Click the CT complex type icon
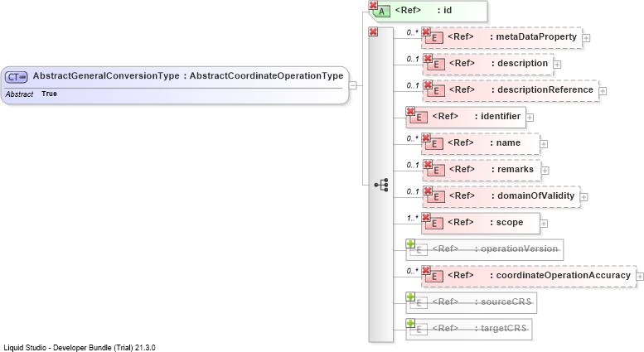Screen dimensions: 644x352 [x=16, y=77]
